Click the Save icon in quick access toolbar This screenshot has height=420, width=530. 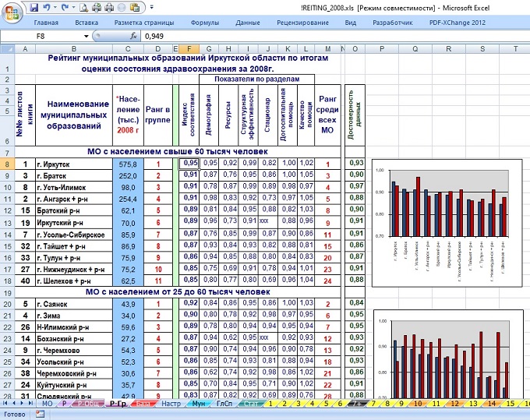pos(34,7)
